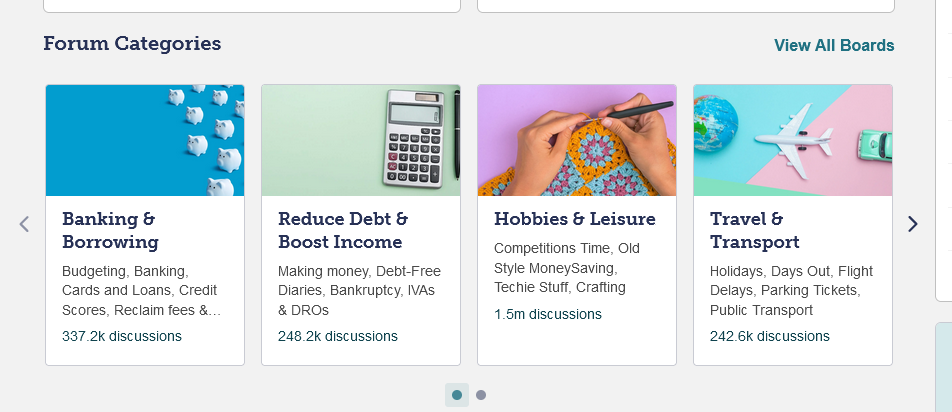Click the previous carousel arrow
The height and width of the screenshot is (412, 952).
coord(24,225)
